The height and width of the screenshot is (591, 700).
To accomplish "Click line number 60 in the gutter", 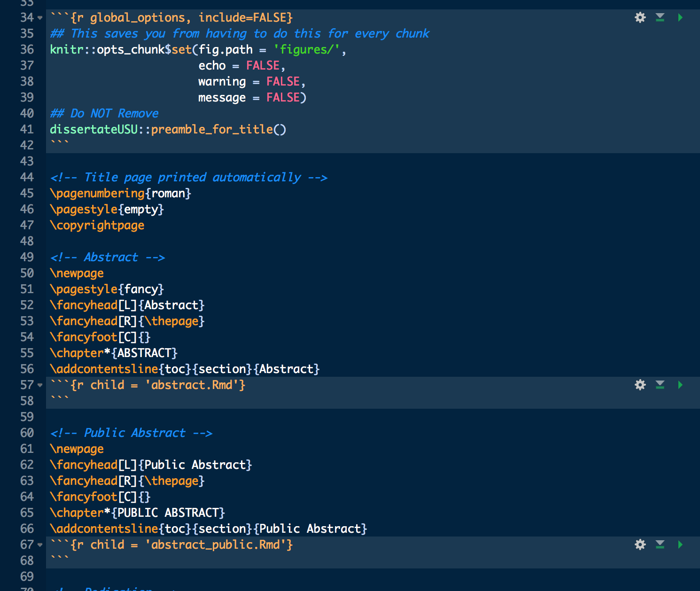I will coord(27,433).
